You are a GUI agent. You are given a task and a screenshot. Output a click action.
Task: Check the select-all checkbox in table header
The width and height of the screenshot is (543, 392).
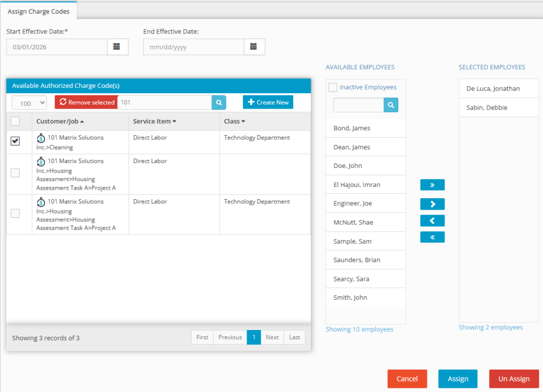[15, 121]
